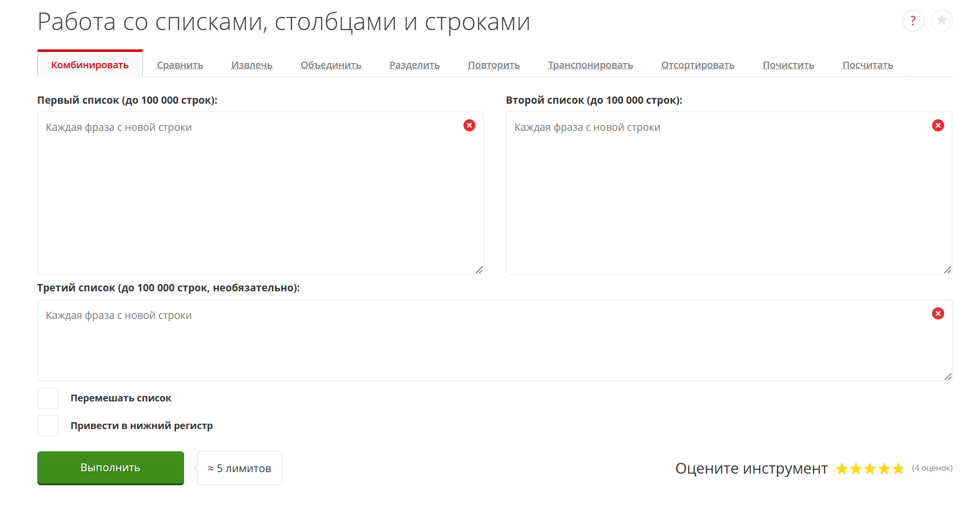
Task: Open the Почистить tab
Action: 788,65
